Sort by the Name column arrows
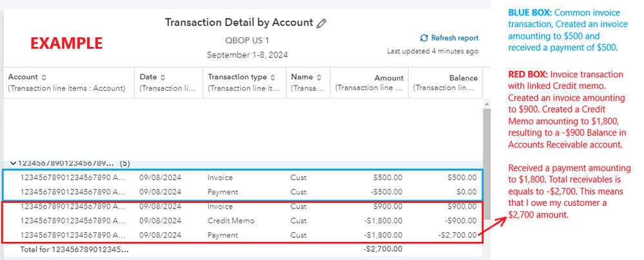 click(318, 77)
